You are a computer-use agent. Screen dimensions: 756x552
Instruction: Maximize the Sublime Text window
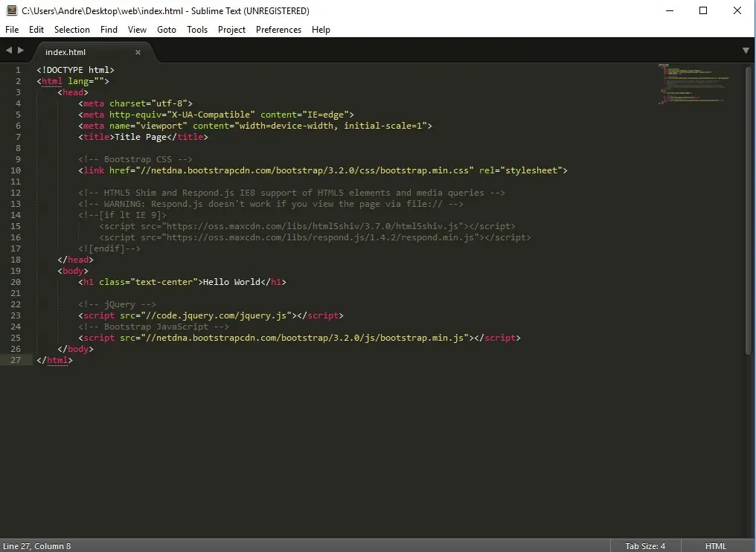(703, 10)
